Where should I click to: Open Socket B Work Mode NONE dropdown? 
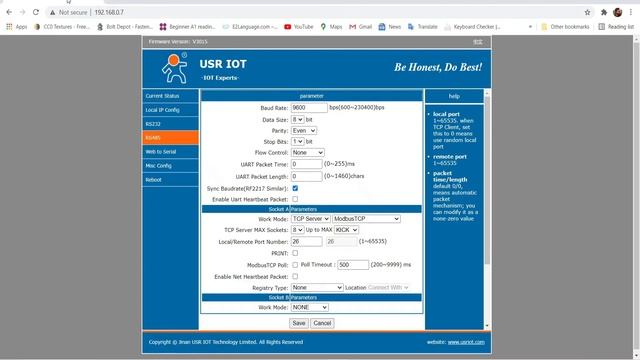(x=309, y=307)
